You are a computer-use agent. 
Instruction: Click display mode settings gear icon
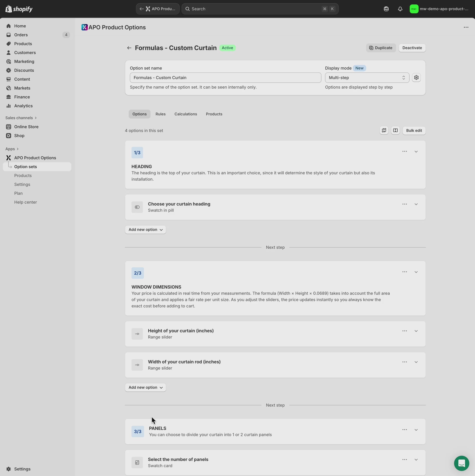point(416,78)
